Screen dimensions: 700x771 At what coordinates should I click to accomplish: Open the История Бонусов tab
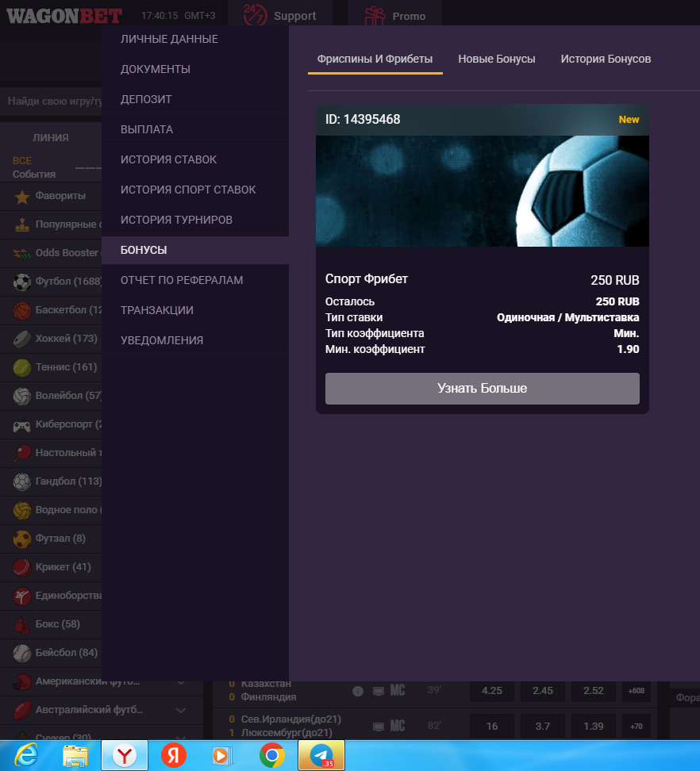[606, 59]
